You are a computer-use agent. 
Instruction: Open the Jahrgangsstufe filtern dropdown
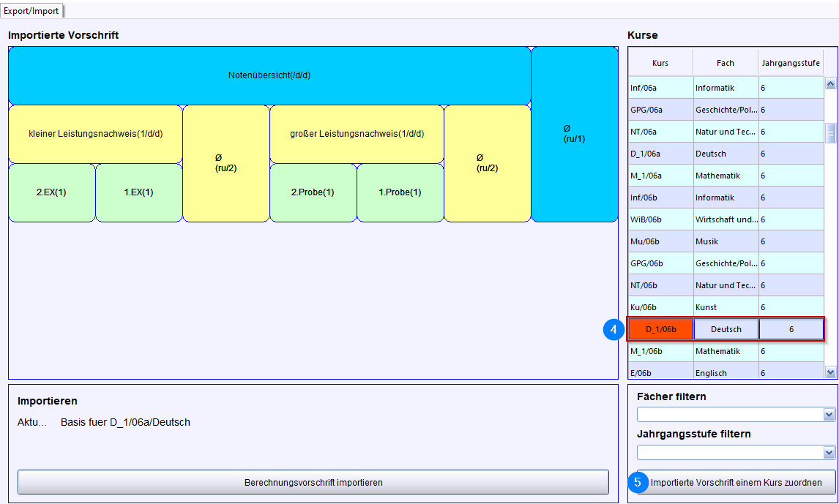[829, 453]
